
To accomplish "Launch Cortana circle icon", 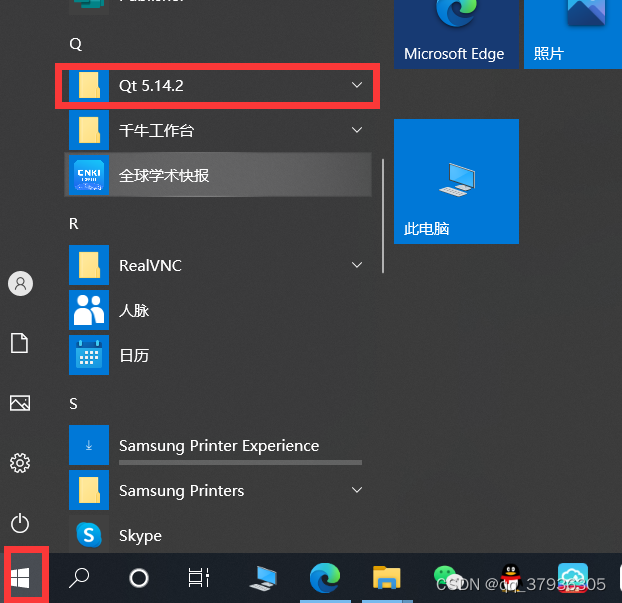I will tap(139, 578).
